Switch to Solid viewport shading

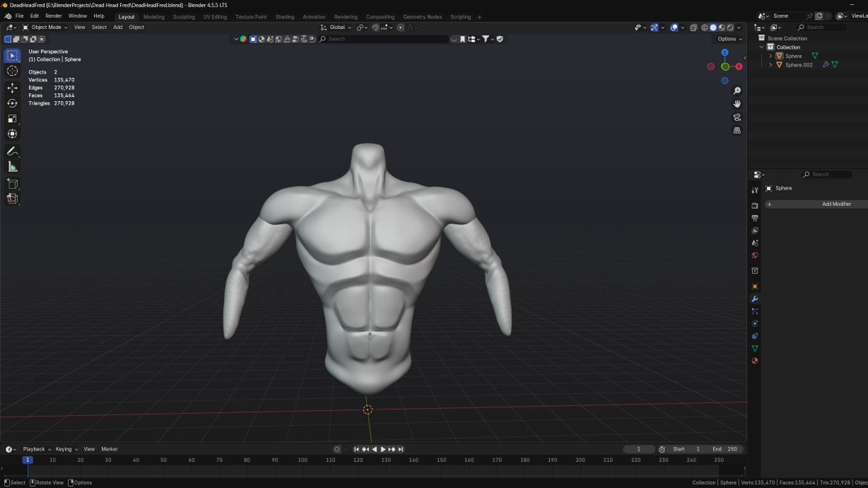(713, 27)
